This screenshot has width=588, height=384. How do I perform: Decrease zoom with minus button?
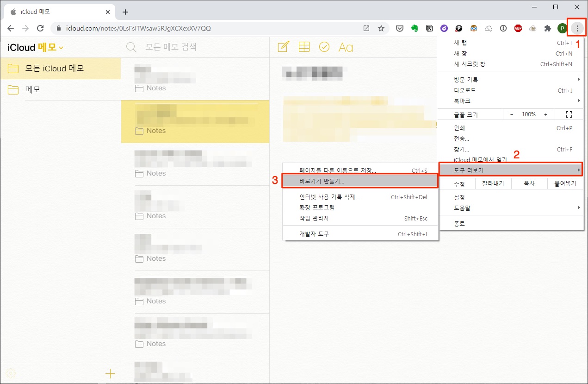512,114
